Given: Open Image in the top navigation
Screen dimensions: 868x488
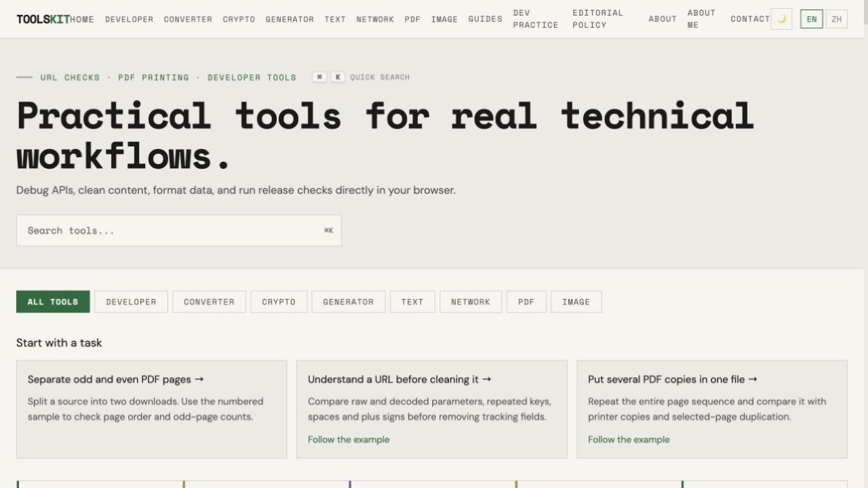Looking at the screenshot, I should click(x=444, y=19).
